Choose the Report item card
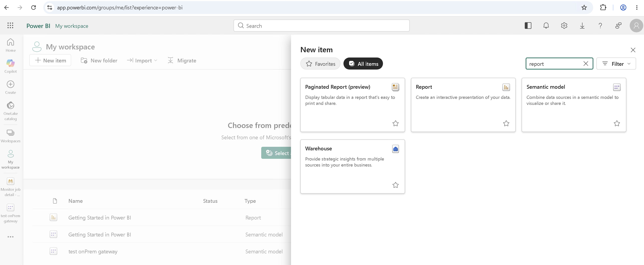Image resolution: width=644 pixels, height=265 pixels. point(463,105)
